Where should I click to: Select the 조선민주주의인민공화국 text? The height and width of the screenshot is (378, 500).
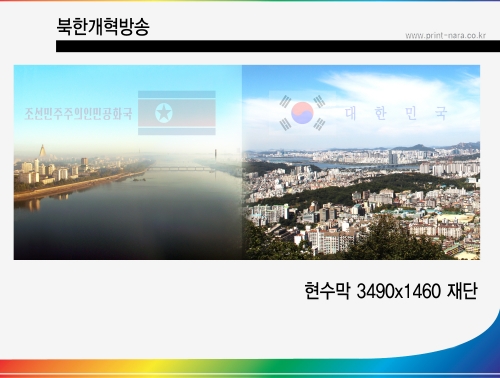tap(78, 114)
